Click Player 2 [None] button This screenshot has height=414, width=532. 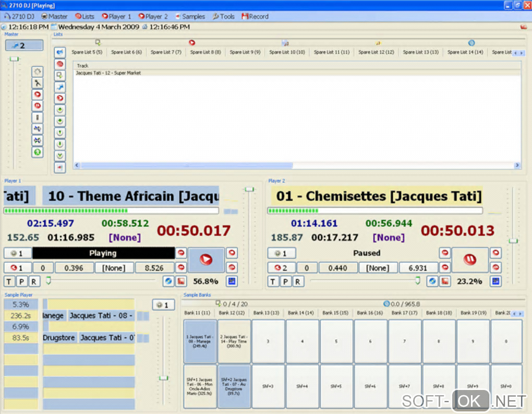378,268
